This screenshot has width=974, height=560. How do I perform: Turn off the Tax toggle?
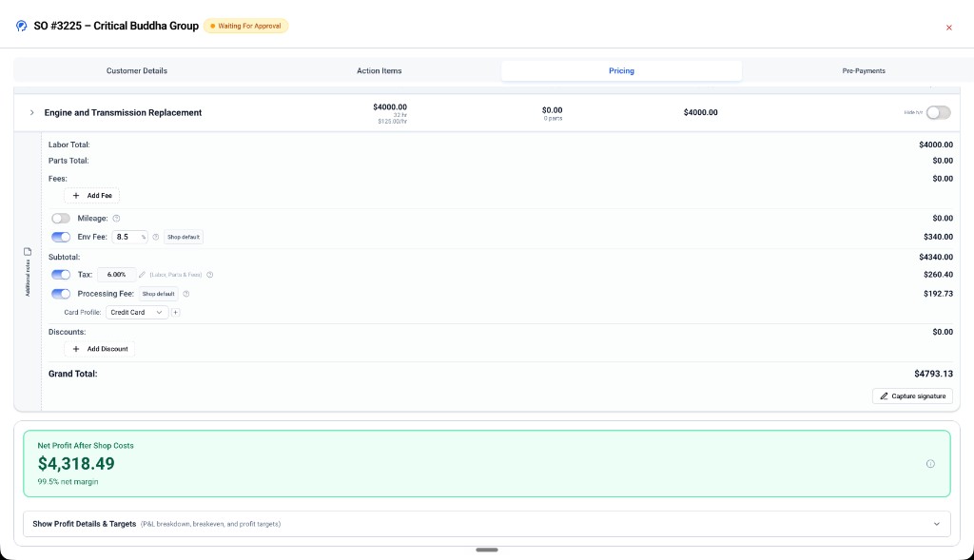tap(61, 275)
